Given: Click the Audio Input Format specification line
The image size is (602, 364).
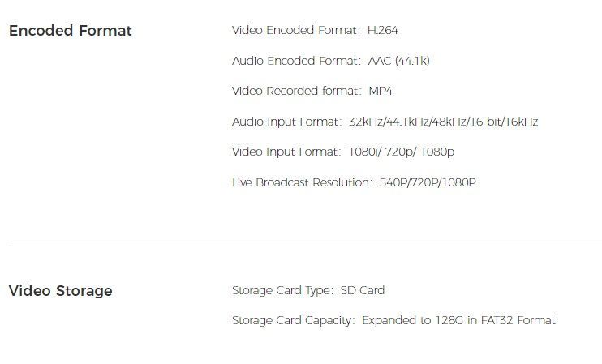Looking at the screenshot, I should point(385,122).
